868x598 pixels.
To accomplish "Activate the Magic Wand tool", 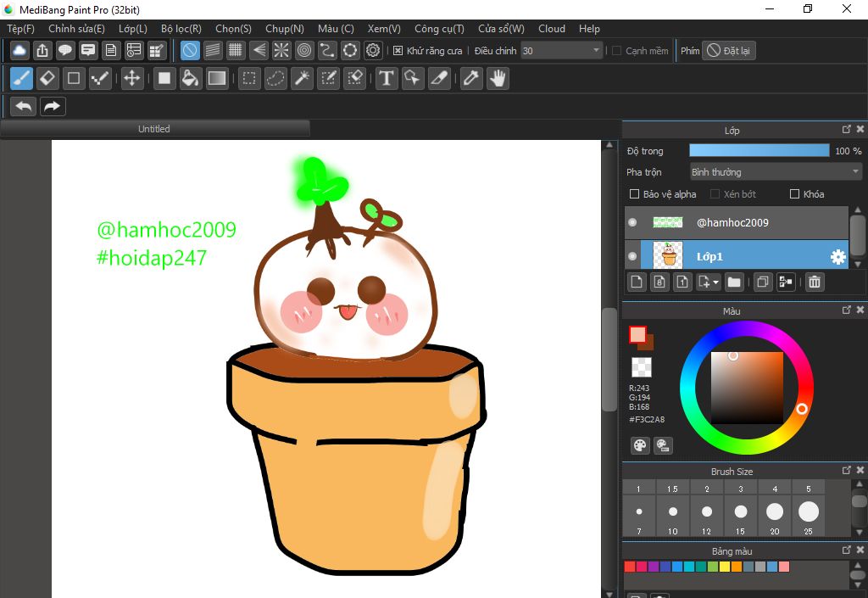I will [303, 78].
